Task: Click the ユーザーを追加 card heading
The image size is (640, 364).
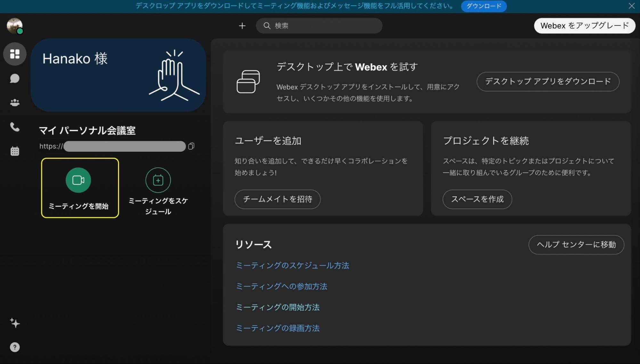Action: pyautogui.click(x=268, y=141)
